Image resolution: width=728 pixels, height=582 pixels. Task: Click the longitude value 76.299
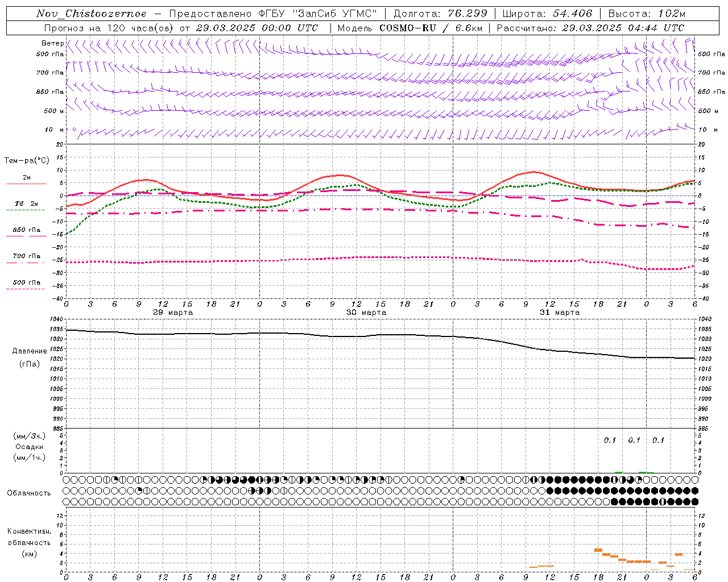tap(468, 14)
